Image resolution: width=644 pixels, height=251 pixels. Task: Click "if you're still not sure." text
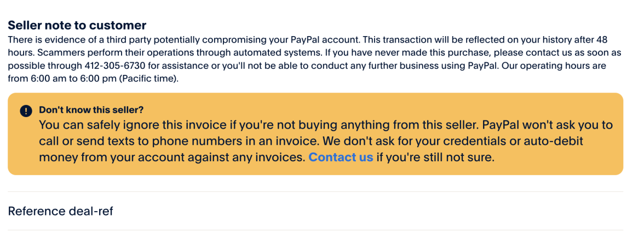pyautogui.click(x=435, y=157)
